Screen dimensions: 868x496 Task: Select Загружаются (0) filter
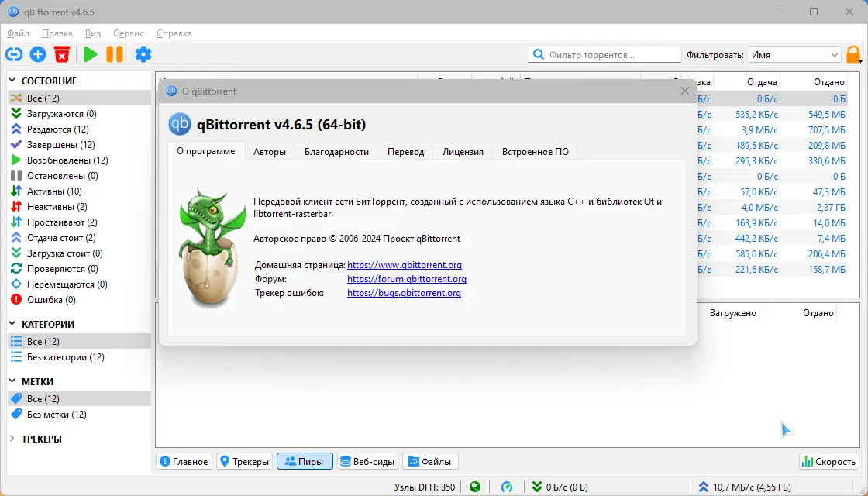79,113
